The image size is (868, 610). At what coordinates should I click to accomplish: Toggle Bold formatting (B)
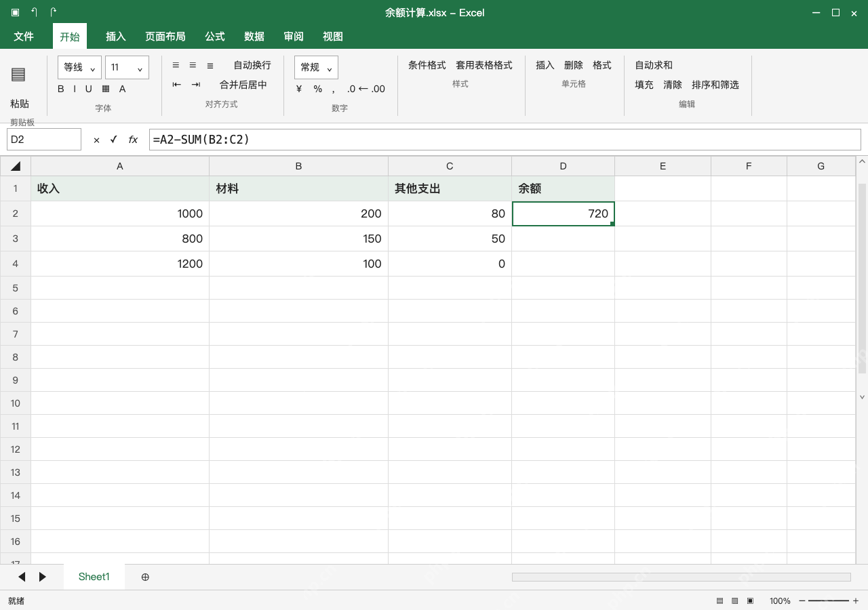click(61, 89)
